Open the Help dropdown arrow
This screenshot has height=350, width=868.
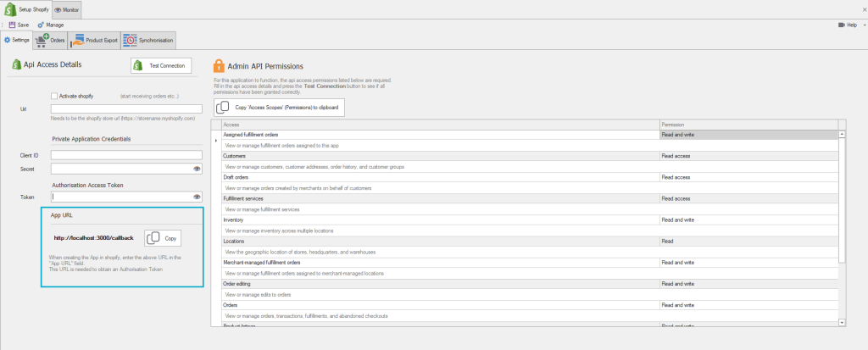[864, 25]
